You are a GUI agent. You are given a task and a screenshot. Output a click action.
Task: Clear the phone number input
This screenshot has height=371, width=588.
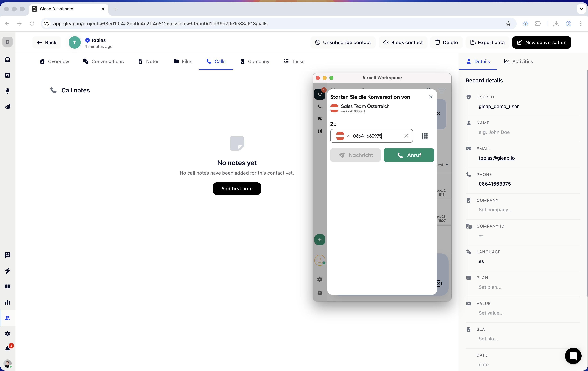[406, 136]
